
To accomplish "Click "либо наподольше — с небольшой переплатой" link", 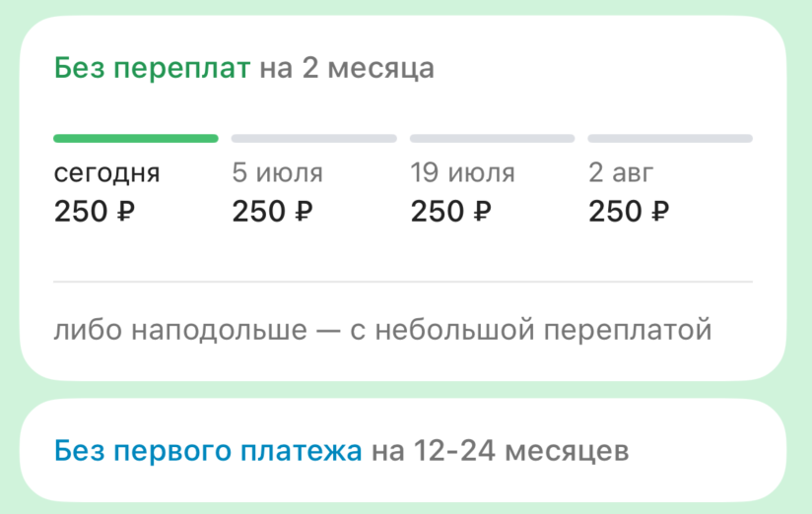I will (382, 330).
